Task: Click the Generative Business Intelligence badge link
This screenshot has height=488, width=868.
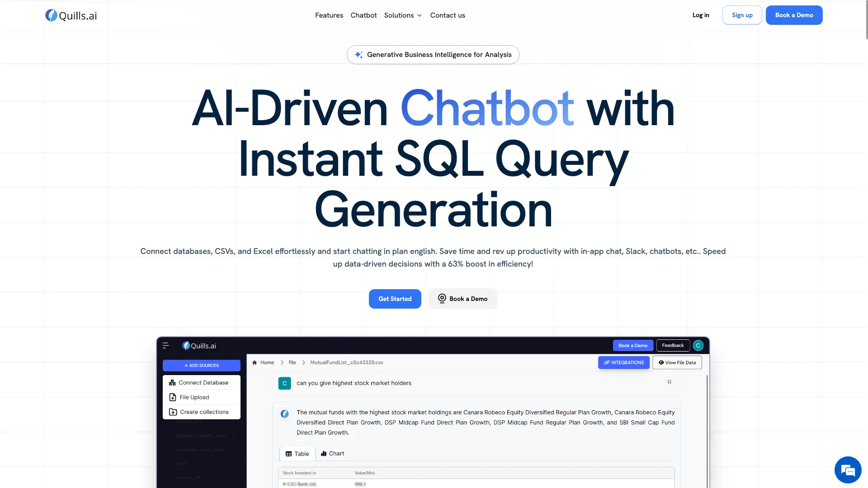Action: pyautogui.click(x=433, y=54)
